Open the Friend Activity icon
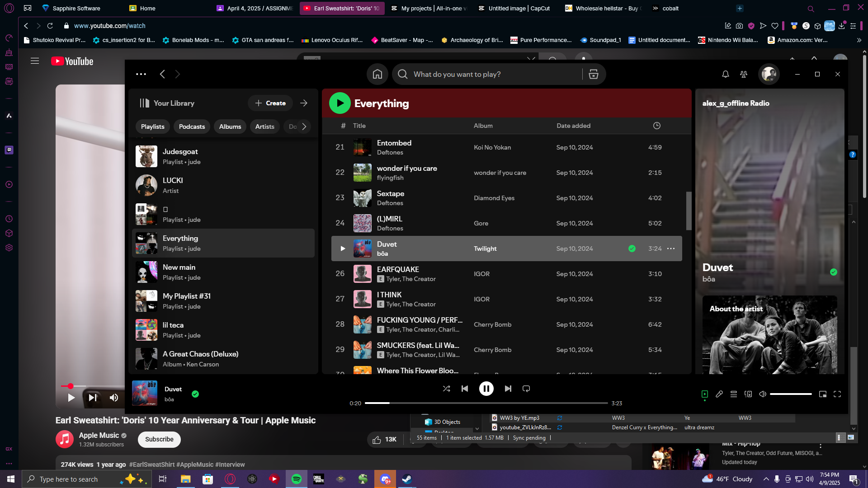 coord(743,74)
